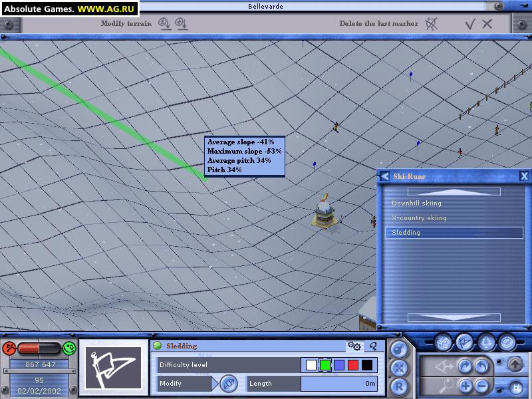
Task: Toggle the grid display button
Action: (516, 388)
